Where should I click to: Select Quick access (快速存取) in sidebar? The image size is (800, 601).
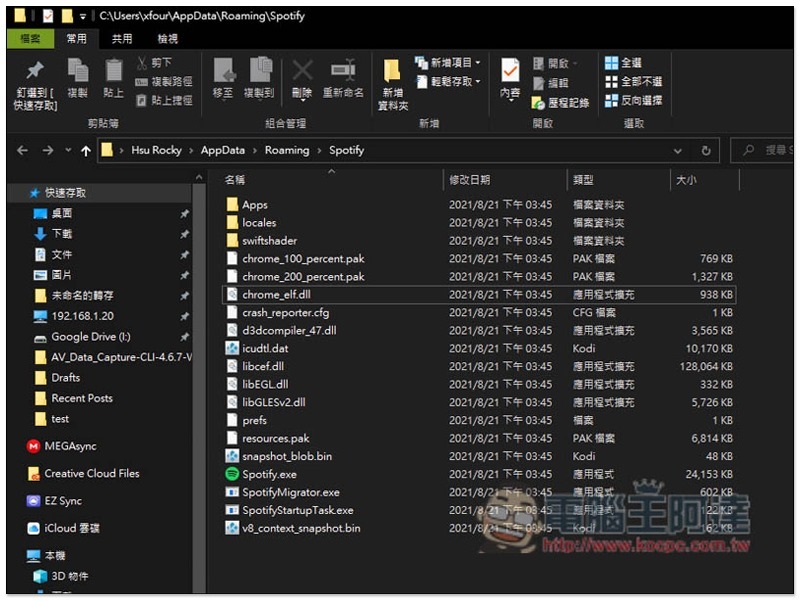(99, 193)
